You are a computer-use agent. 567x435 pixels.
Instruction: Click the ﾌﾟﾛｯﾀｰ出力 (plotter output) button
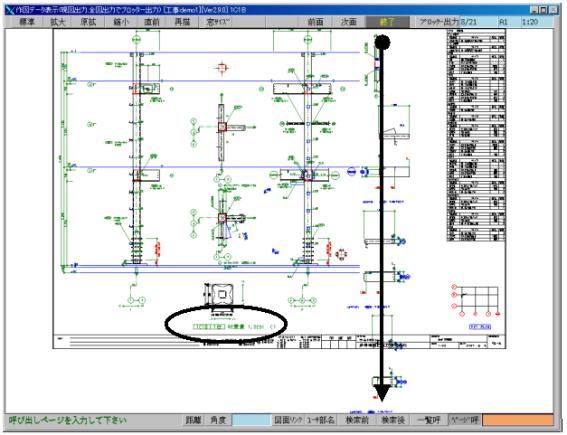438,22
